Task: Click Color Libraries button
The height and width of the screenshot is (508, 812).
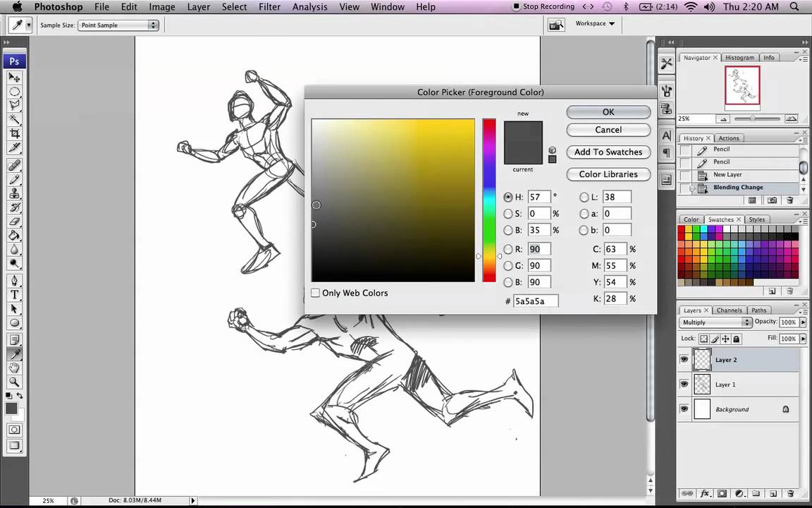Action: [608, 174]
